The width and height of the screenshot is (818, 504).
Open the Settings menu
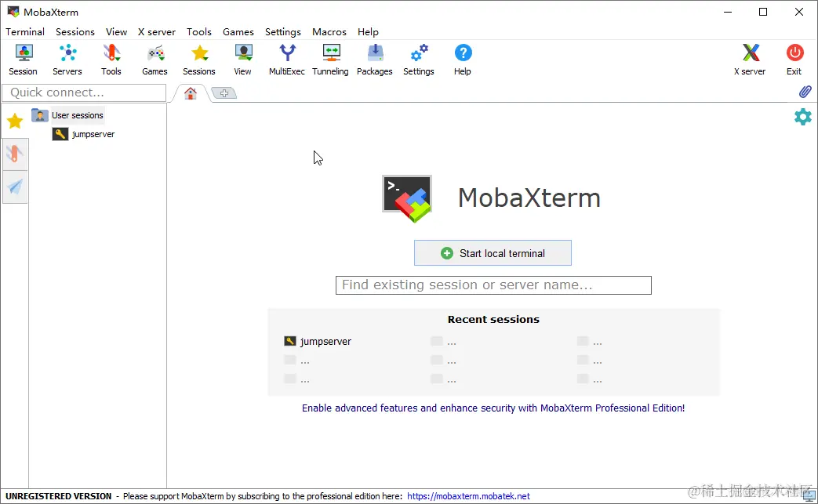(x=283, y=32)
